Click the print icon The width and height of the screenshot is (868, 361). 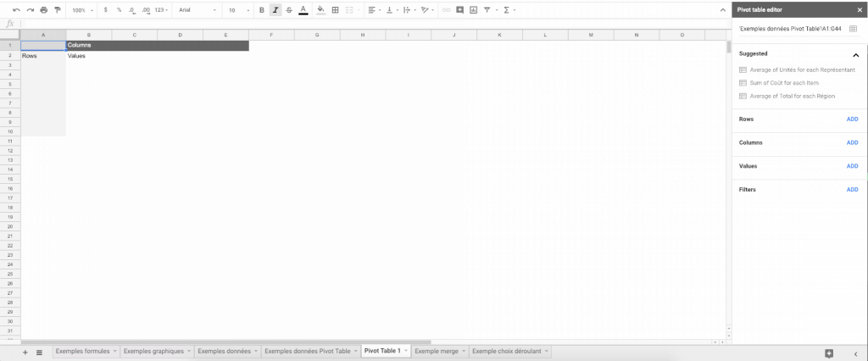43,10
